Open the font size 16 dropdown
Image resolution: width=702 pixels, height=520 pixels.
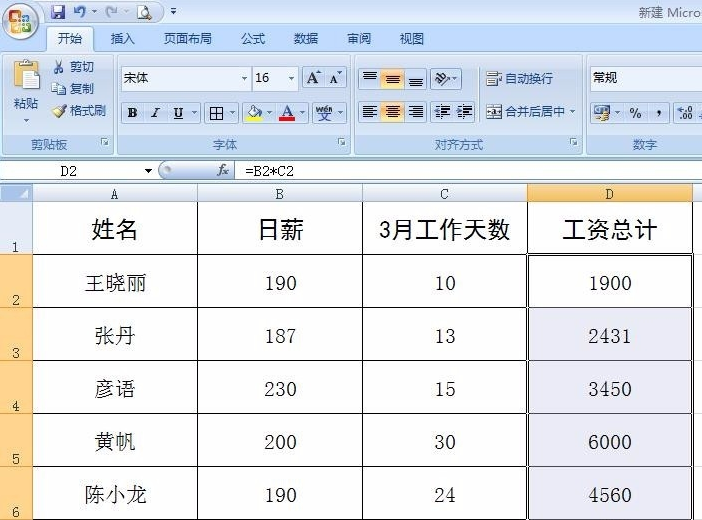[x=291, y=78]
